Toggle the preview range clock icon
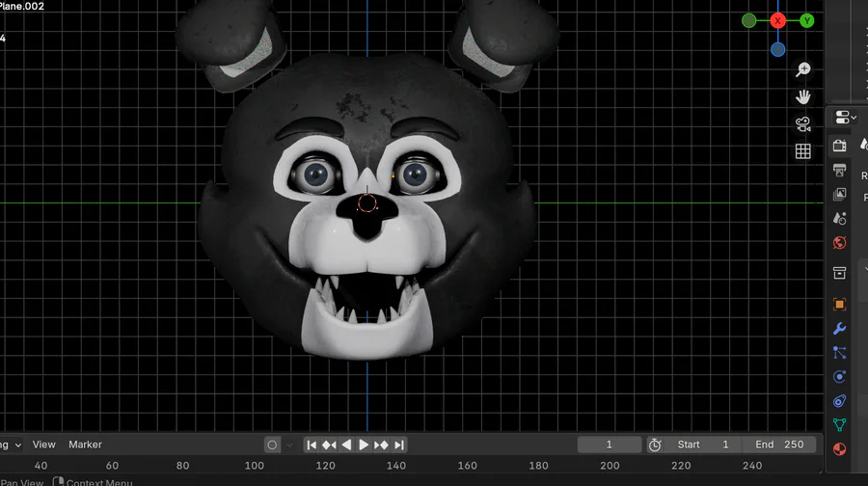Image resolution: width=868 pixels, height=486 pixels. [x=655, y=445]
